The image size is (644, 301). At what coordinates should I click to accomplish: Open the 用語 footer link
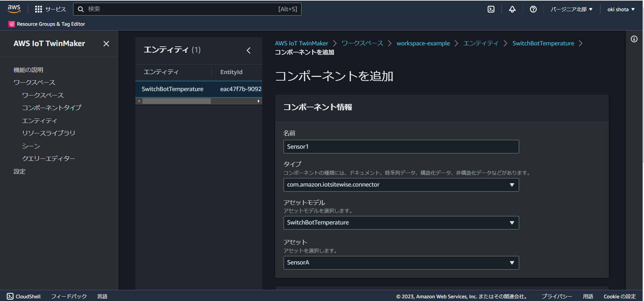588,297
